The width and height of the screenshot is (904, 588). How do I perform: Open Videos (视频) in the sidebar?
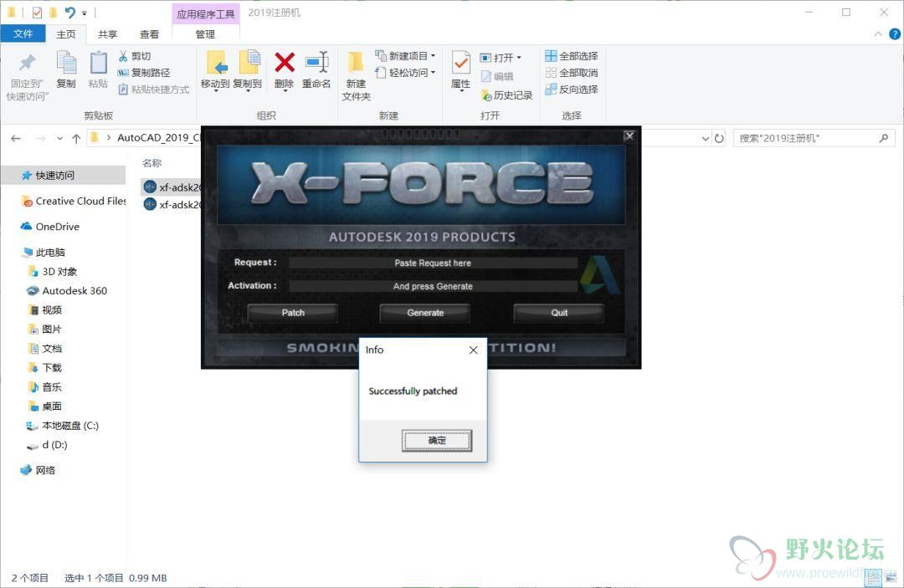[45, 309]
